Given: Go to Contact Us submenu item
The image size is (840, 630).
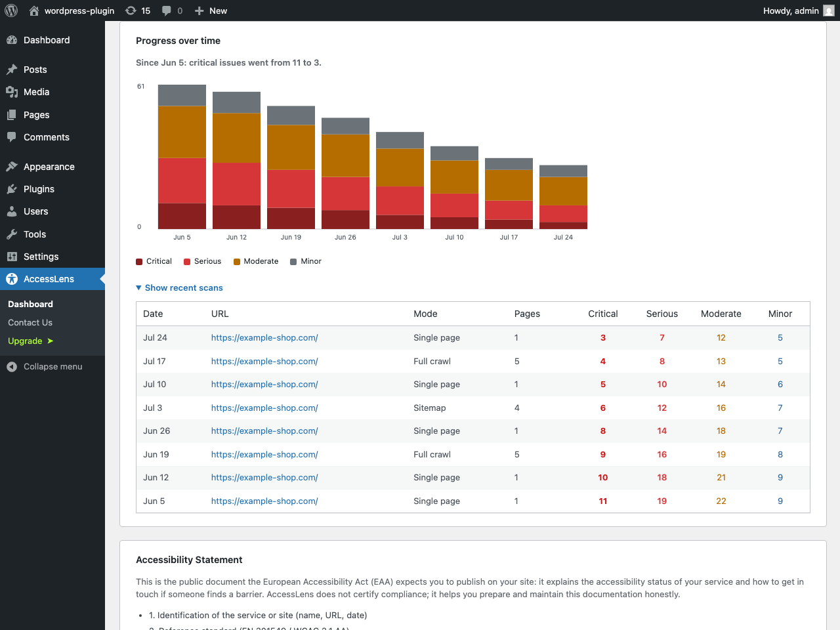Looking at the screenshot, I should point(30,322).
